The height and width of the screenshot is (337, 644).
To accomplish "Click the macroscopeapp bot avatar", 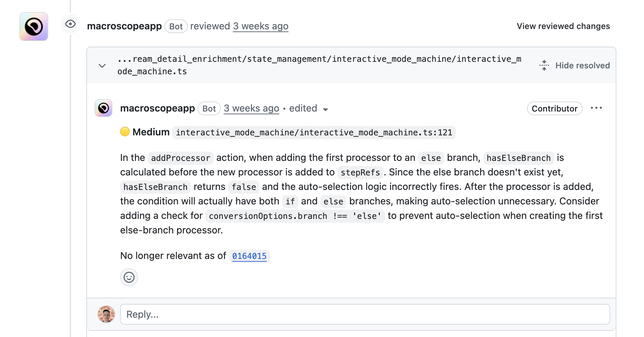I will (33, 26).
